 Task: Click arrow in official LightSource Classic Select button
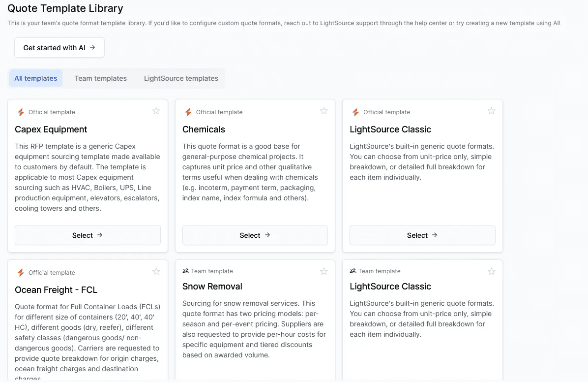pyautogui.click(x=435, y=235)
